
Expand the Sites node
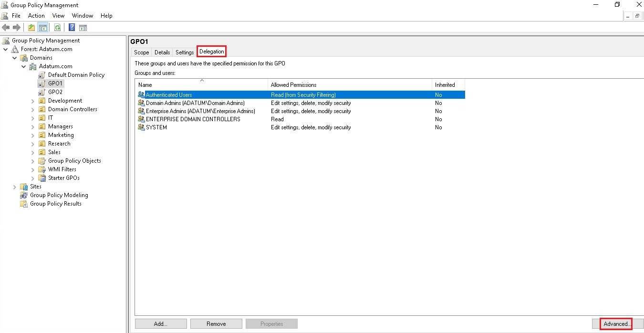pyautogui.click(x=15, y=187)
